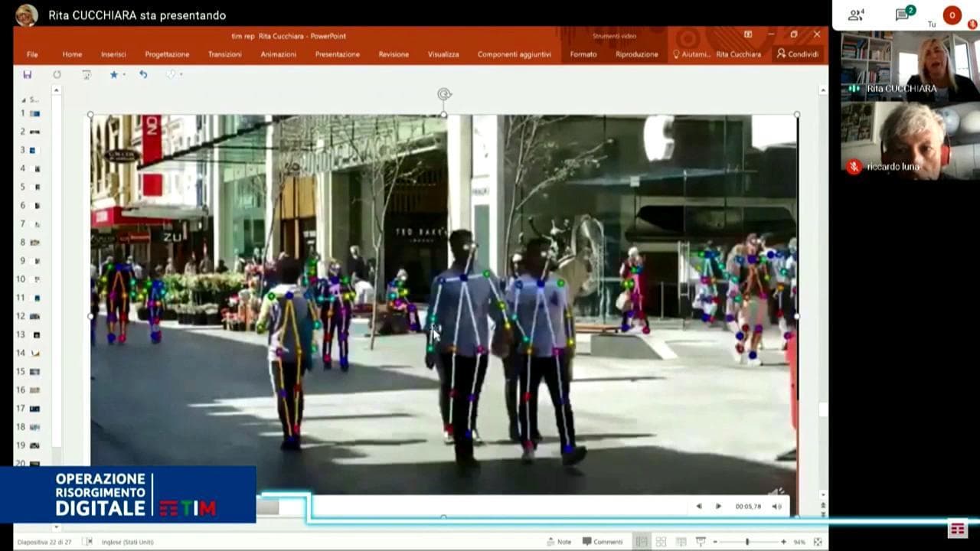This screenshot has width=980, height=551.
Task: Save the presentation with the floppy disk icon
Action: pos(28,75)
